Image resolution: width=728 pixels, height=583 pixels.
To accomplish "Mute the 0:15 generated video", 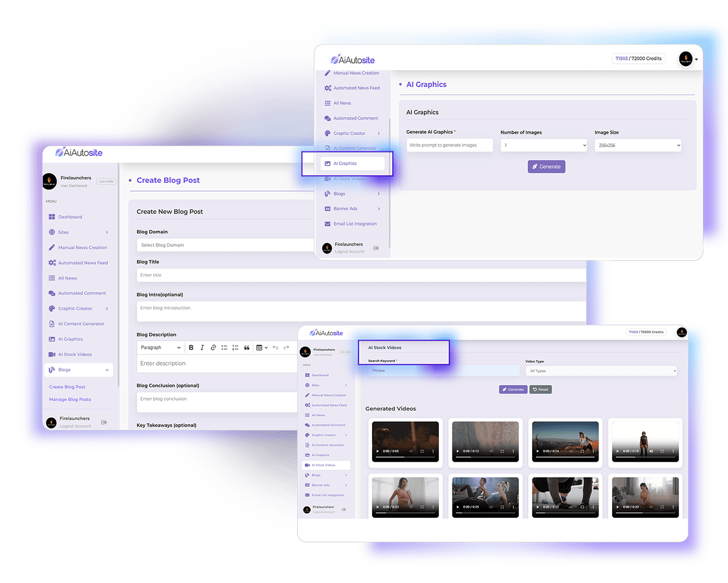I will tap(651, 451).
